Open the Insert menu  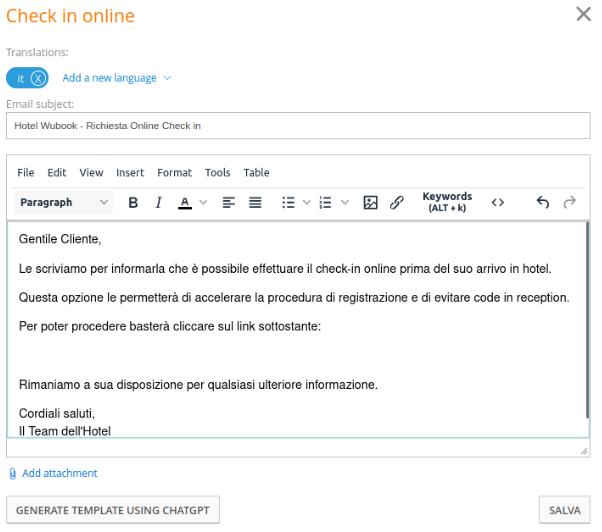(x=130, y=172)
